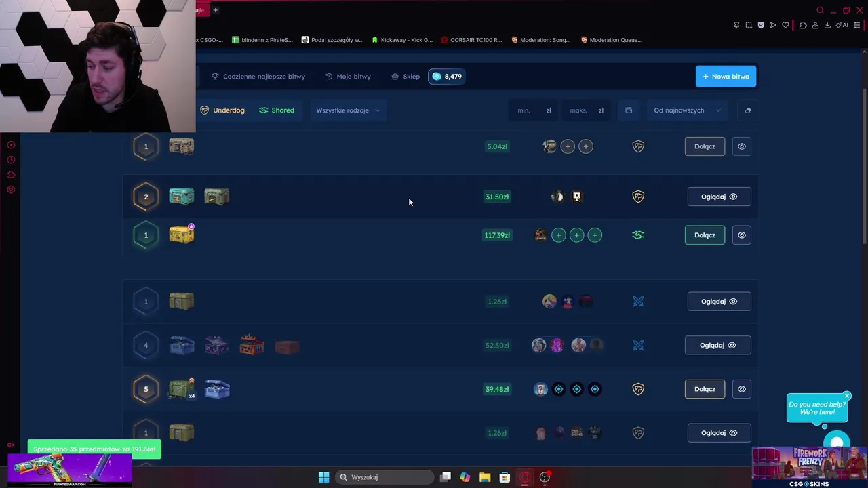Click the 52.50zł price label
Viewport: 868px width, 488px height.
[x=497, y=345]
